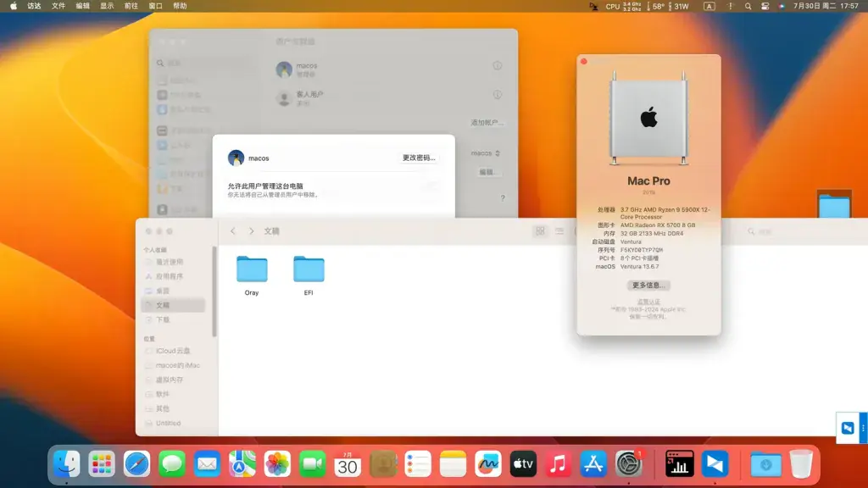Open the Calendar app showing 30
Screen dimensions: 868x488
coord(348,463)
